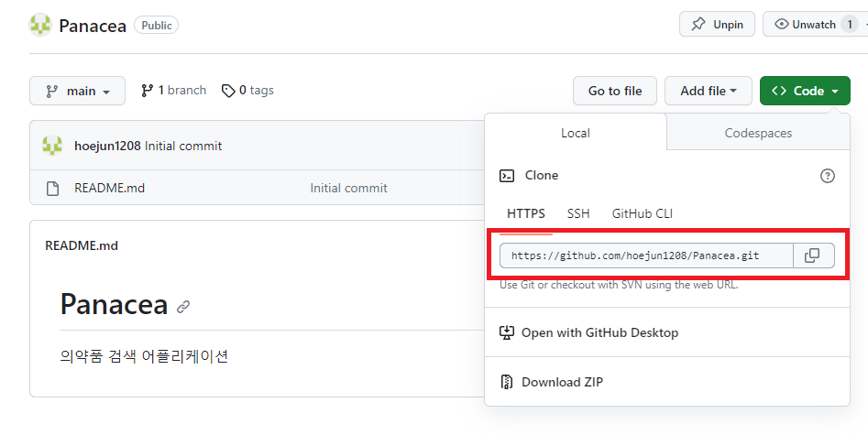Open hoejun1208 user profile link
The image size is (868, 435).
[x=107, y=147]
